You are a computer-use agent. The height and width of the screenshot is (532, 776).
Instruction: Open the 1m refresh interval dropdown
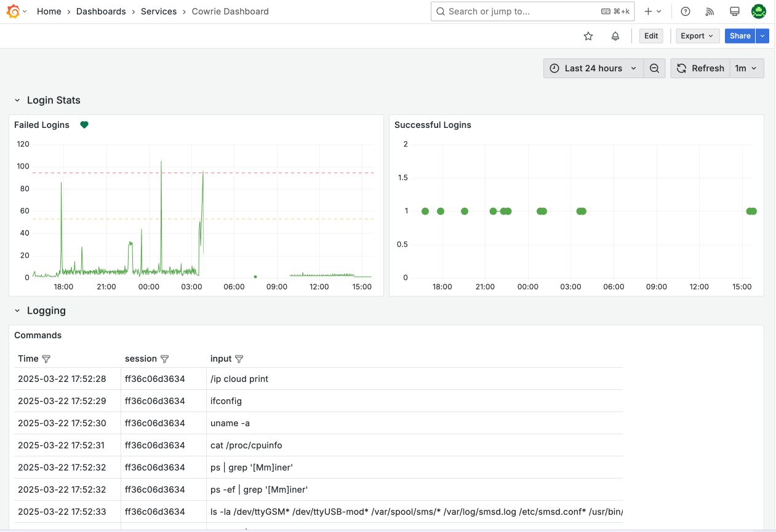click(747, 68)
